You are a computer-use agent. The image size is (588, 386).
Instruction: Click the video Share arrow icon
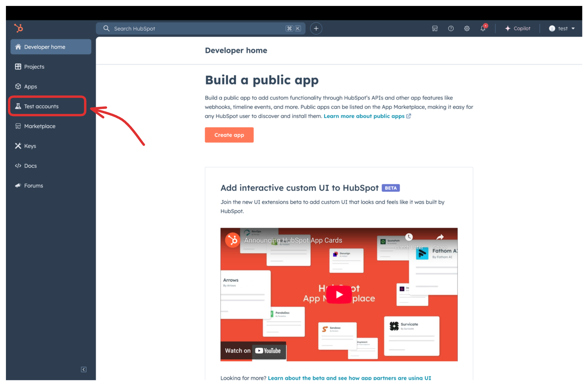point(440,237)
